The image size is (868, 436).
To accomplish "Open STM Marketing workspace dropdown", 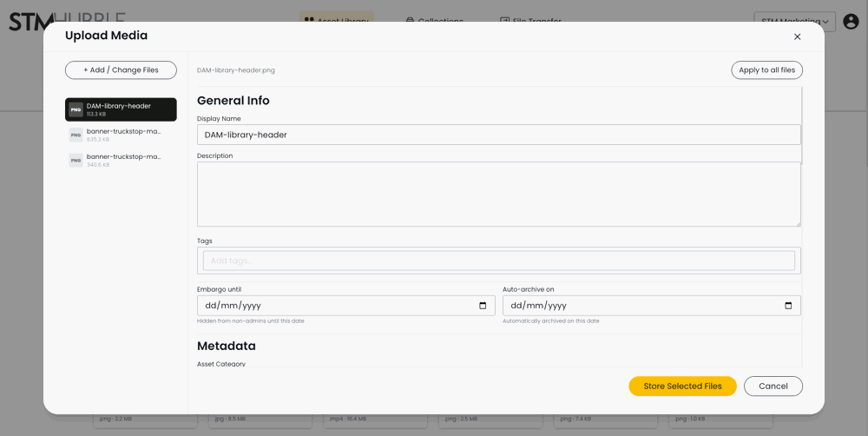I will [x=794, y=22].
